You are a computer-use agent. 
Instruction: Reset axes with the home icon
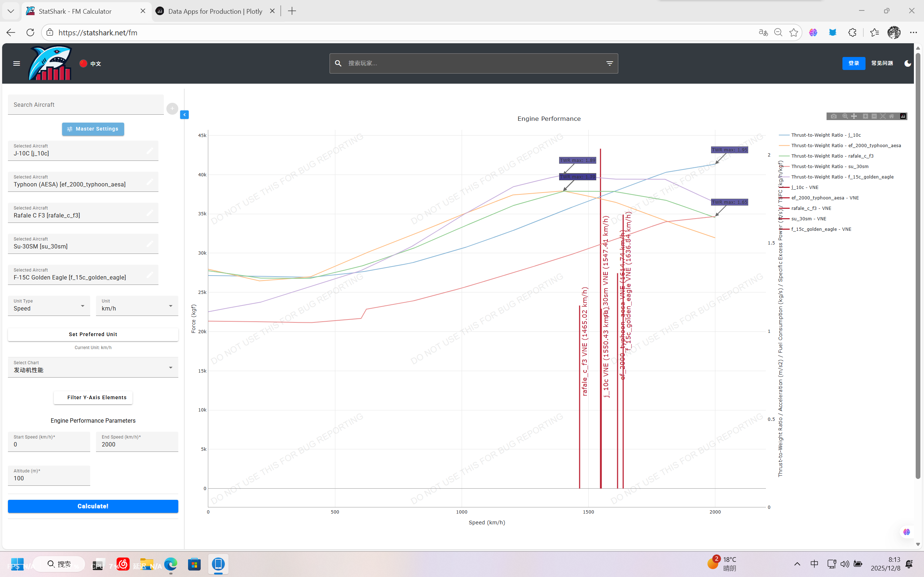(x=892, y=116)
